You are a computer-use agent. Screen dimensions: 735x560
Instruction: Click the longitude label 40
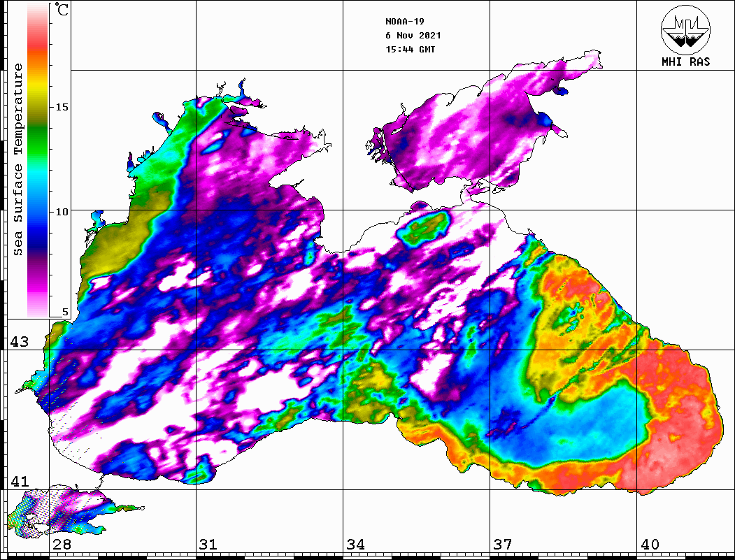point(650,545)
